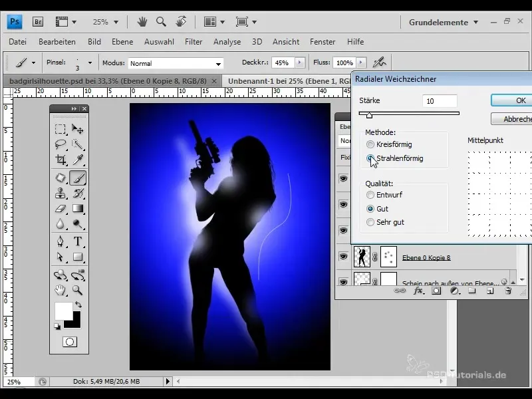Select the Move tool in the toolbox
The image size is (532, 399).
point(78,129)
